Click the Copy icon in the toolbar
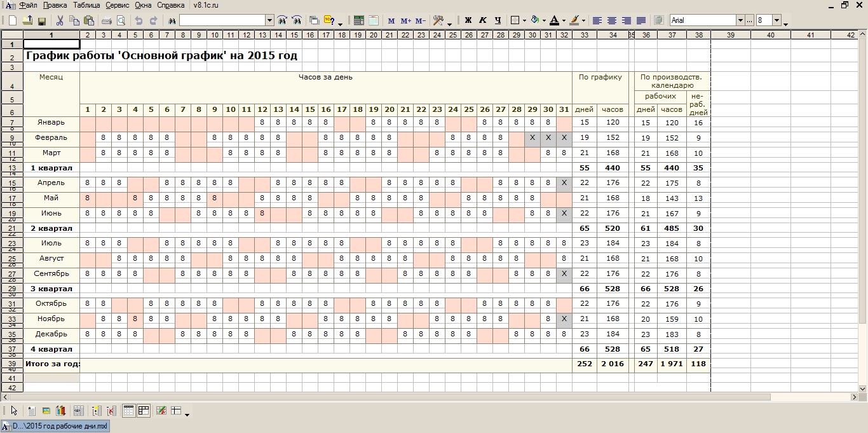The width and height of the screenshot is (868, 433). click(74, 20)
